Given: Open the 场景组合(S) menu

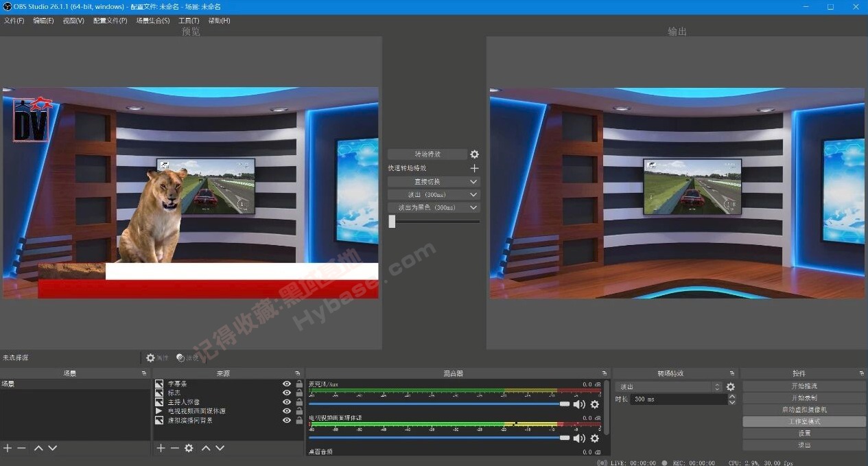Looking at the screenshot, I should click(152, 20).
